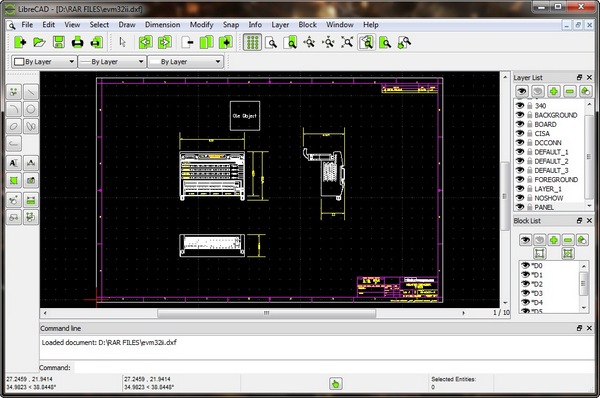Close the Command line panel
This screenshot has width=600, height=398.
point(589,328)
